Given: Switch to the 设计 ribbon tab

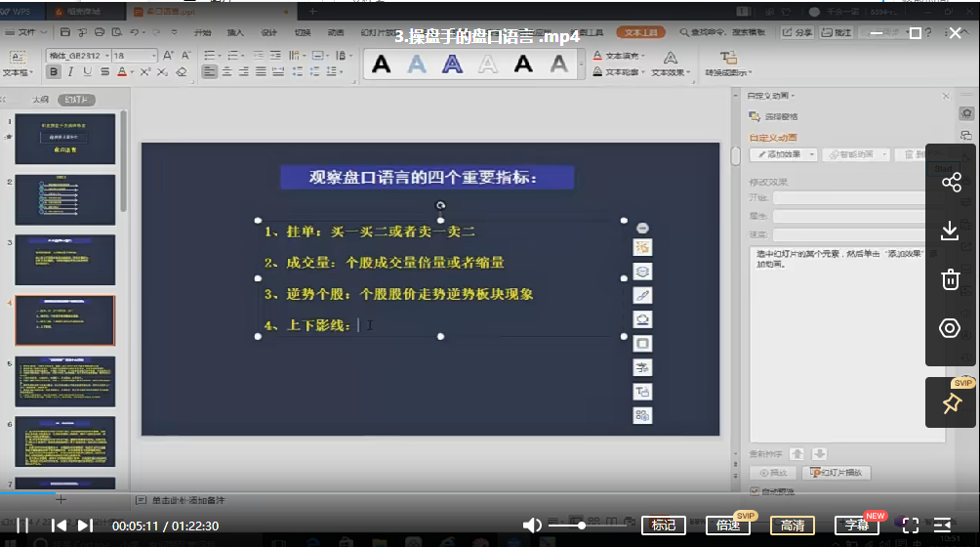Looking at the screenshot, I should (268, 32).
